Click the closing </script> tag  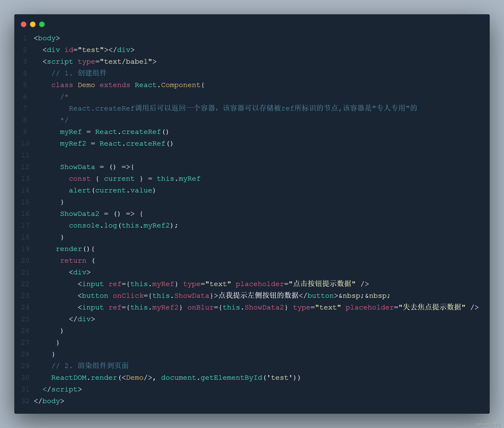[x=62, y=389]
